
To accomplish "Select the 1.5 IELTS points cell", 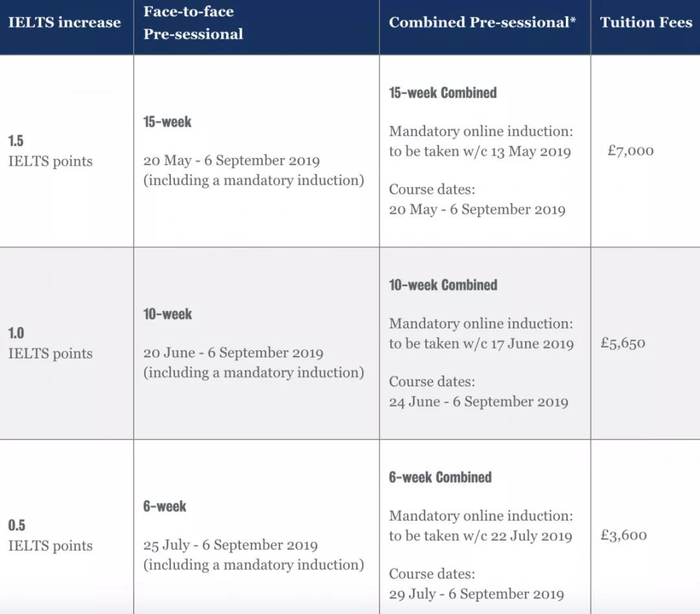I will tap(50, 151).
